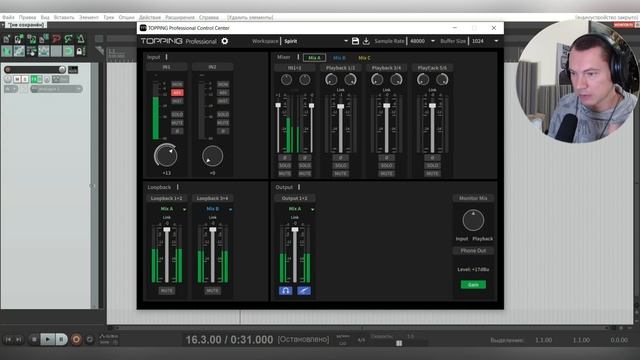Toggle REAPER snap toolbar icon
Viewport: 640px width, 360px height.
(x=68, y=51)
